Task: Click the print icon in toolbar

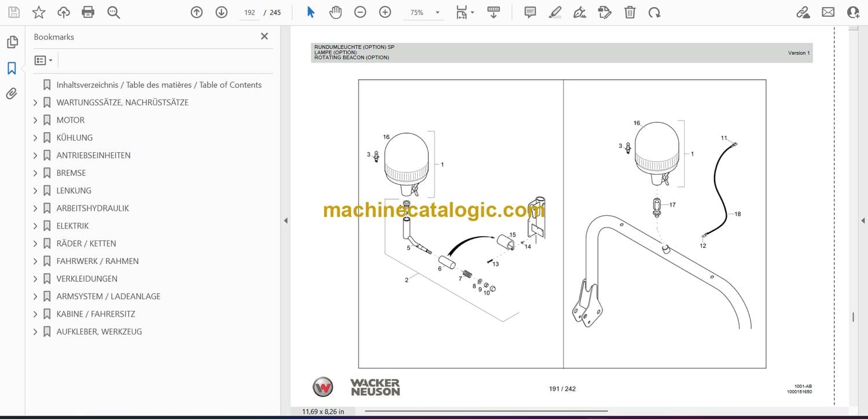Action: click(x=88, y=12)
